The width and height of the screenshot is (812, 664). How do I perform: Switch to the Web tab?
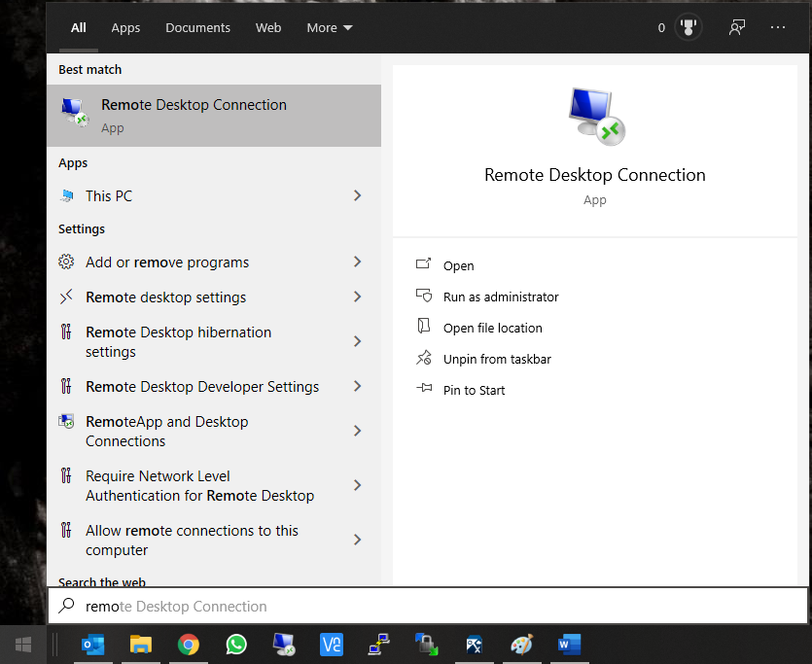tap(268, 27)
